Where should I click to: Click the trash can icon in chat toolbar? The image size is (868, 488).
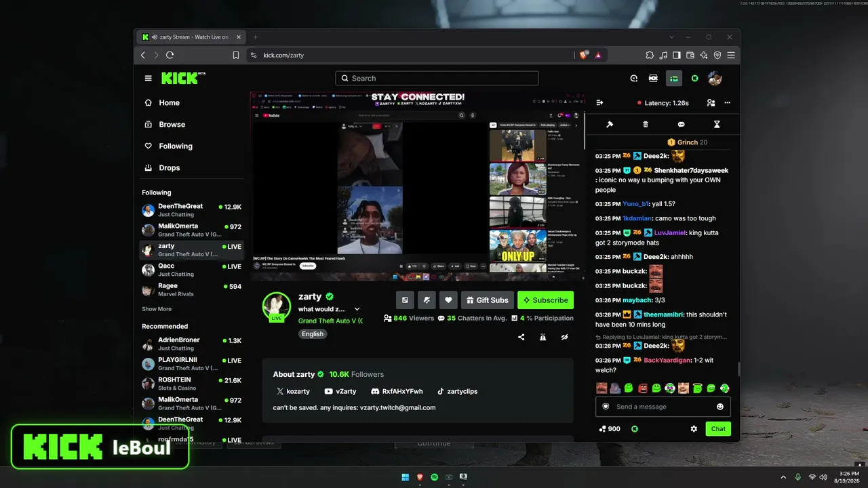pyautogui.click(x=646, y=124)
